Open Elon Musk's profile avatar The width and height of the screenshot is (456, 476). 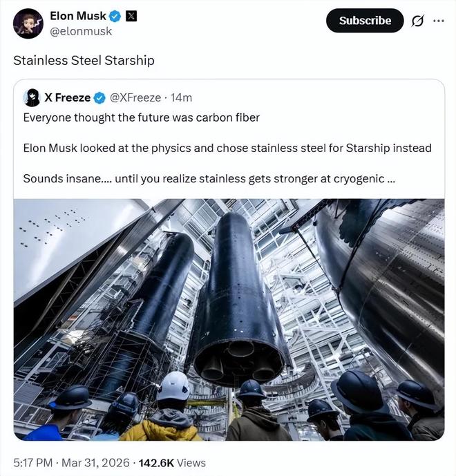[x=28, y=23]
